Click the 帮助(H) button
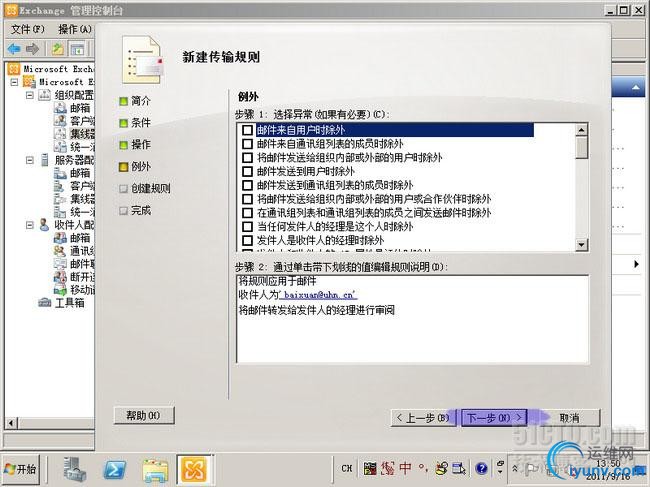This screenshot has height=487, width=650. click(144, 415)
